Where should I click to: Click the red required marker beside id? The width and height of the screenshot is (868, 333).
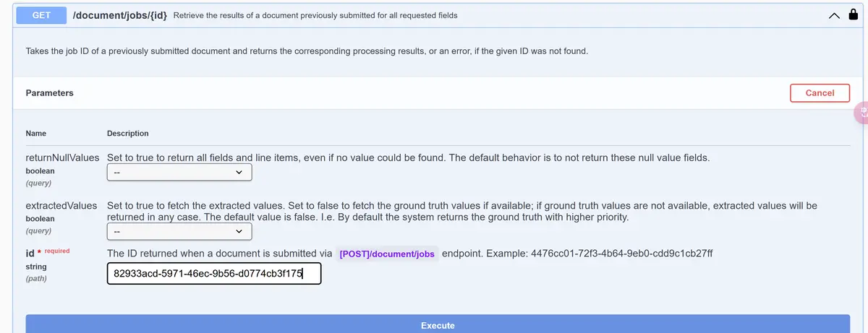(56, 251)
